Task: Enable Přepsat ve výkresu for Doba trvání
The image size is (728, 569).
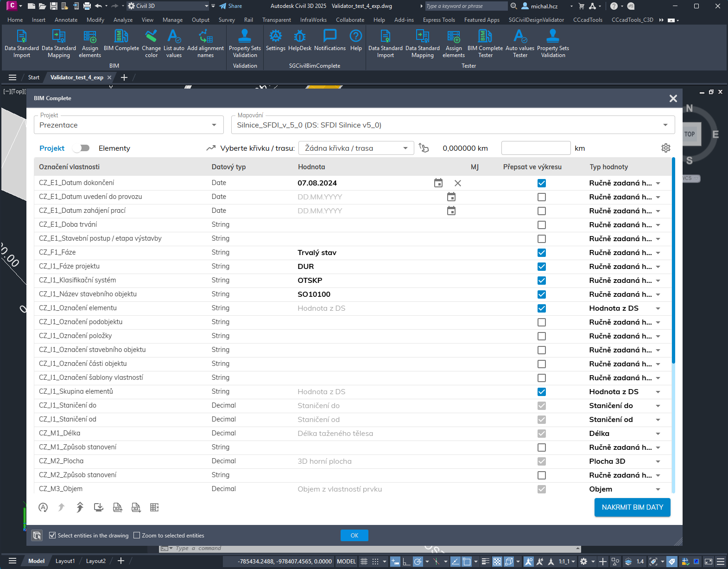Action: click(x=541, y=225)
